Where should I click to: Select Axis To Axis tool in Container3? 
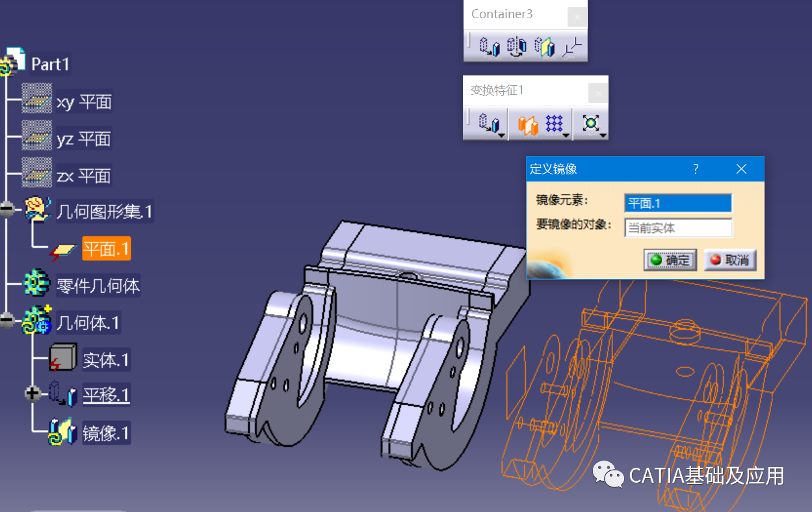click(573, 46)
